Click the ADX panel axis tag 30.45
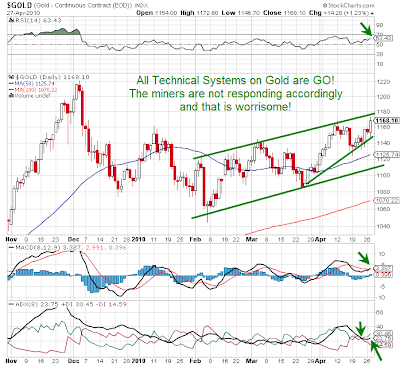Screen dimensions: 400x366 (383, 333)
